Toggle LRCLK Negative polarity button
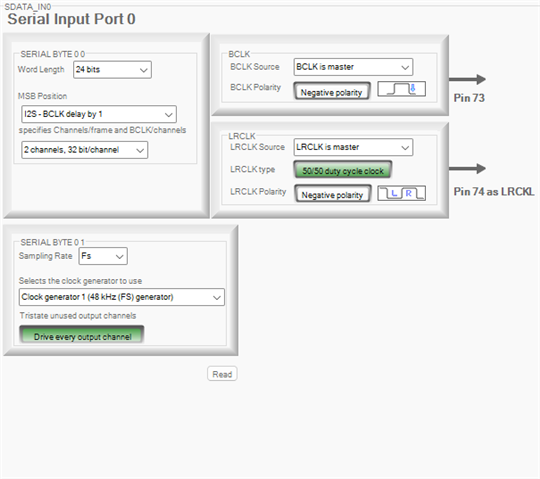 pyautogui.click(x=333, y=194)
